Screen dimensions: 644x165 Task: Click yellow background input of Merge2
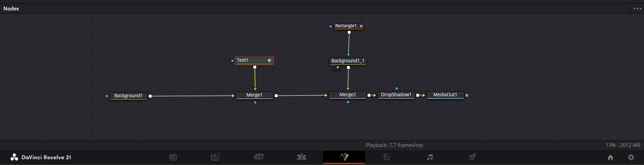(326, 95)
